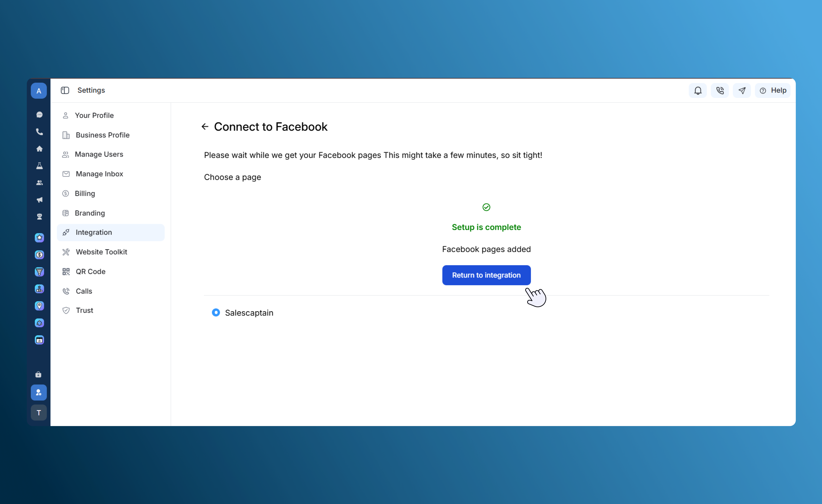Select the Salescaptain page radio button
The image size is (822, 504).
(216, 312)
